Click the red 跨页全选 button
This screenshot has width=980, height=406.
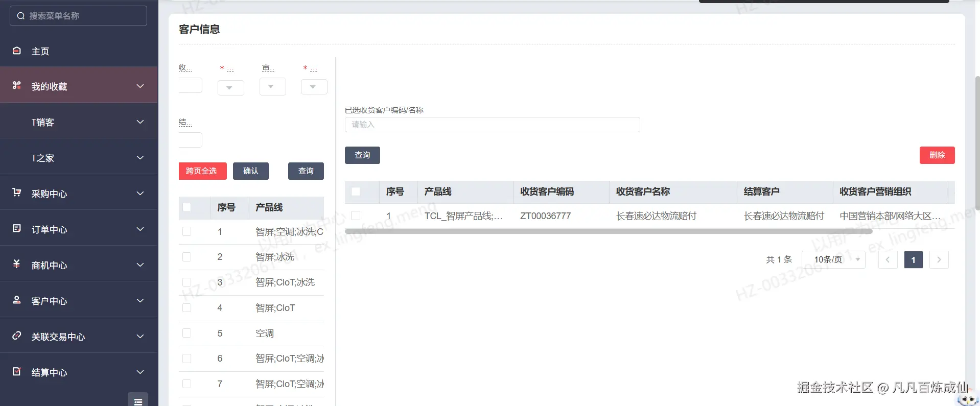click(202, 171)
